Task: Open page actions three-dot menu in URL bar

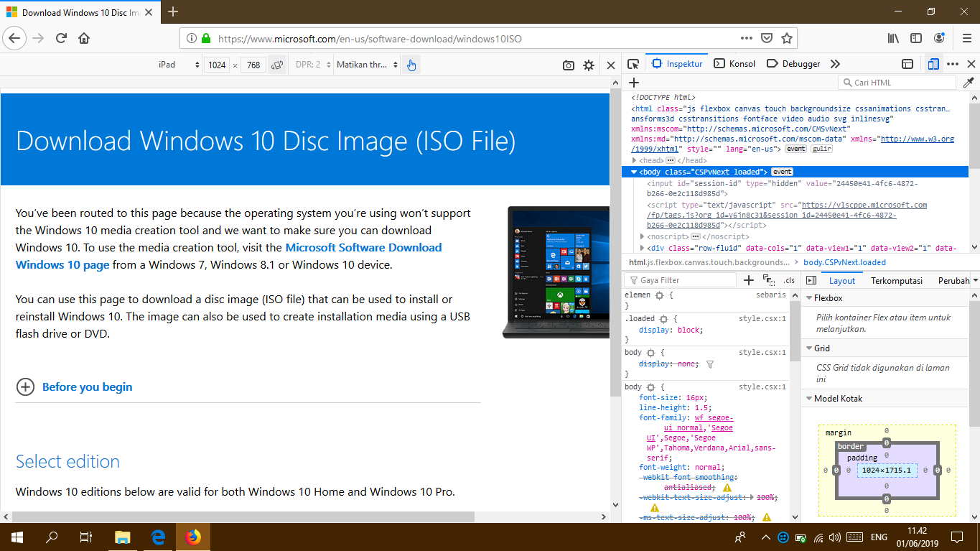Action: 747,38
